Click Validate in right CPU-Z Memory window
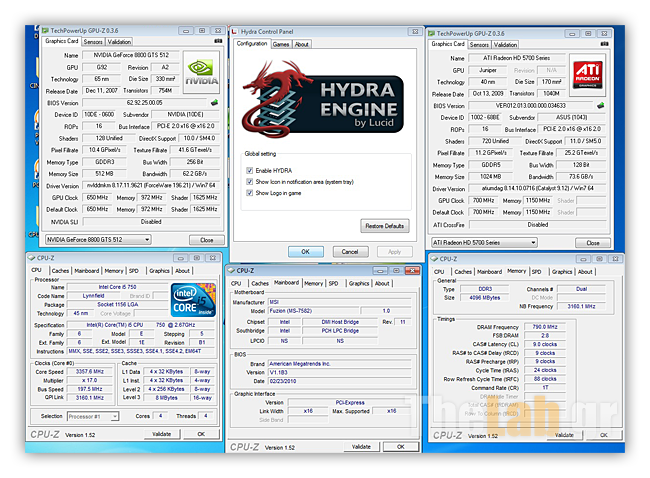This screenshot has width=650, height=478. [x=564, y=435]
